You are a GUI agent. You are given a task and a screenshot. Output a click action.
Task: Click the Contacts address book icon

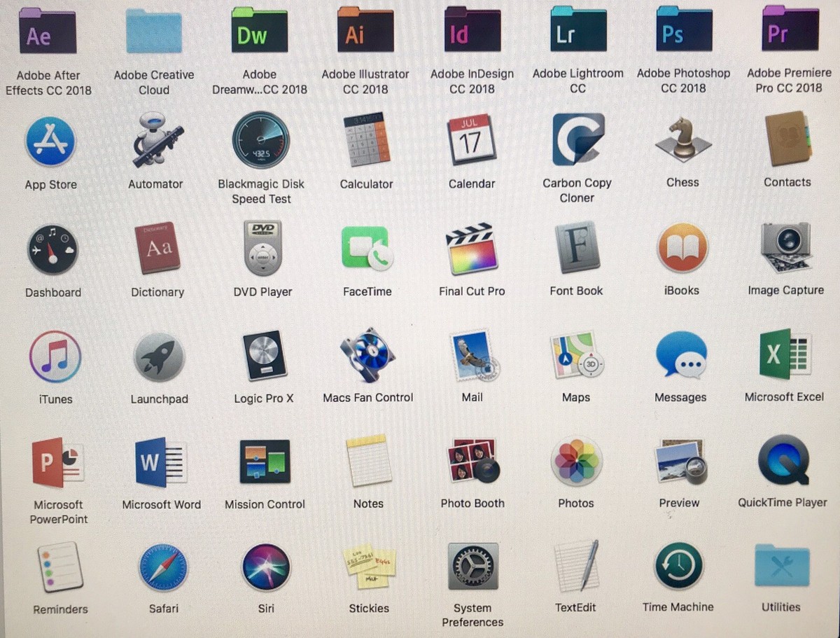coord(787,139)
